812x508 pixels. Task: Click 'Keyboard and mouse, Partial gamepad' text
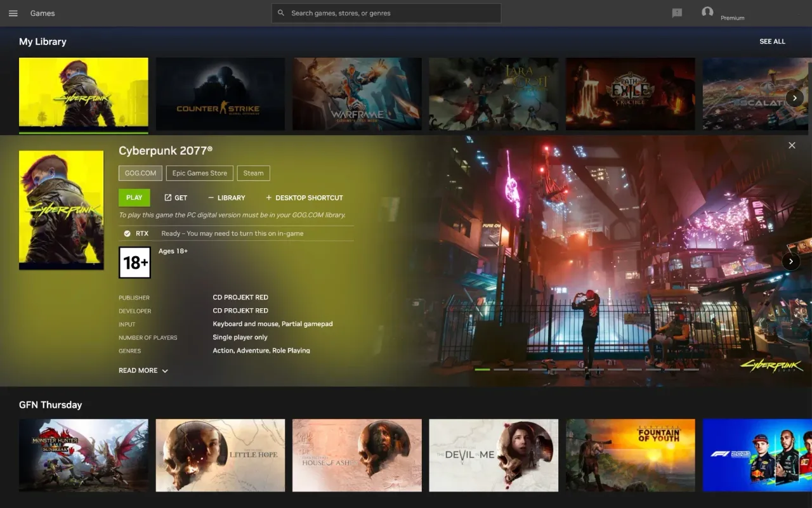click(x=273, y=324)
